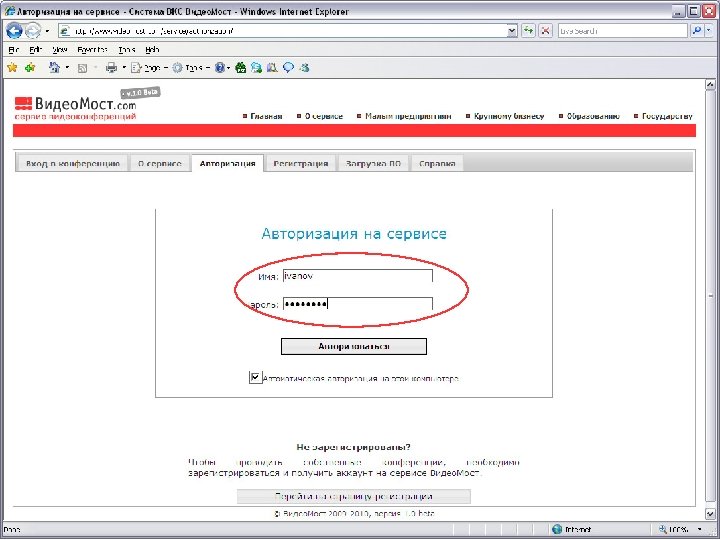Click the Research book toolbar icon
720x540 pixels.
pyautogui.click(x=272, y=68)
